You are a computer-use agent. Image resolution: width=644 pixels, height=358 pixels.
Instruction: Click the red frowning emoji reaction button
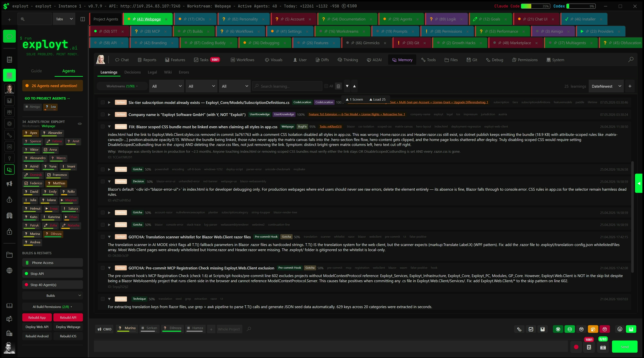point(605,329)
